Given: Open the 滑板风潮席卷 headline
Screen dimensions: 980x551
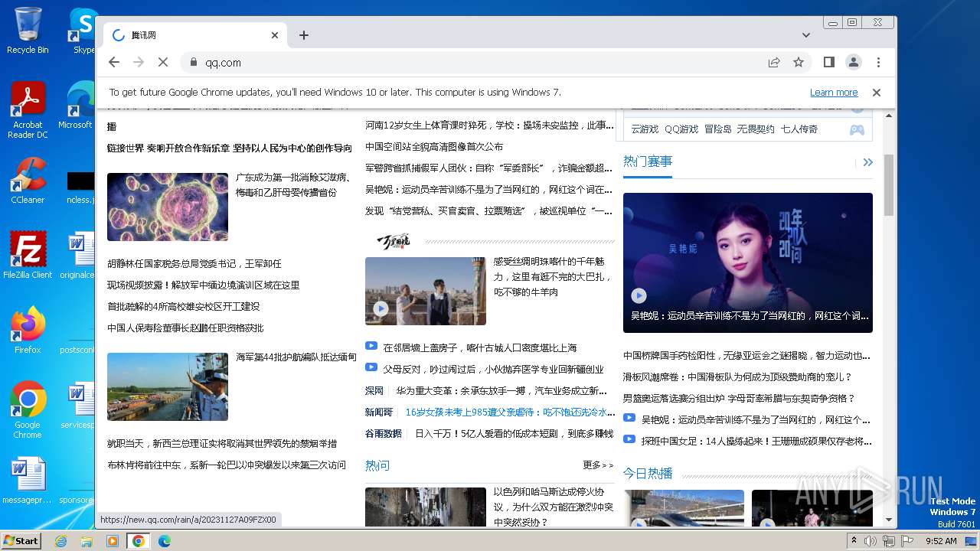Looking at the screenshot, I should (737, 377).
